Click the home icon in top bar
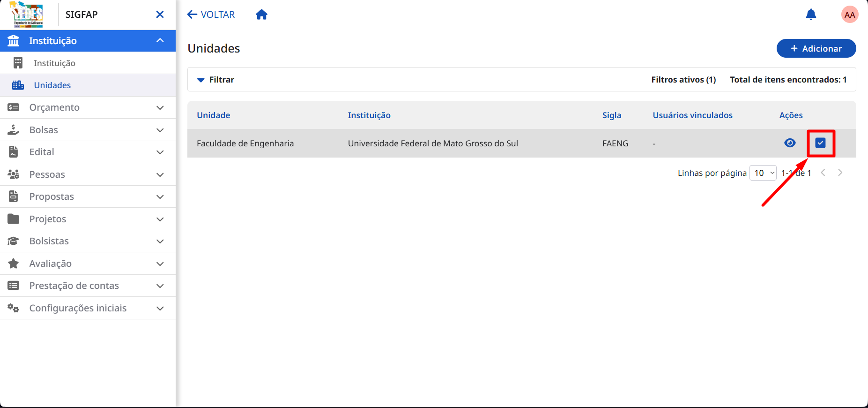 click(261, 15)
